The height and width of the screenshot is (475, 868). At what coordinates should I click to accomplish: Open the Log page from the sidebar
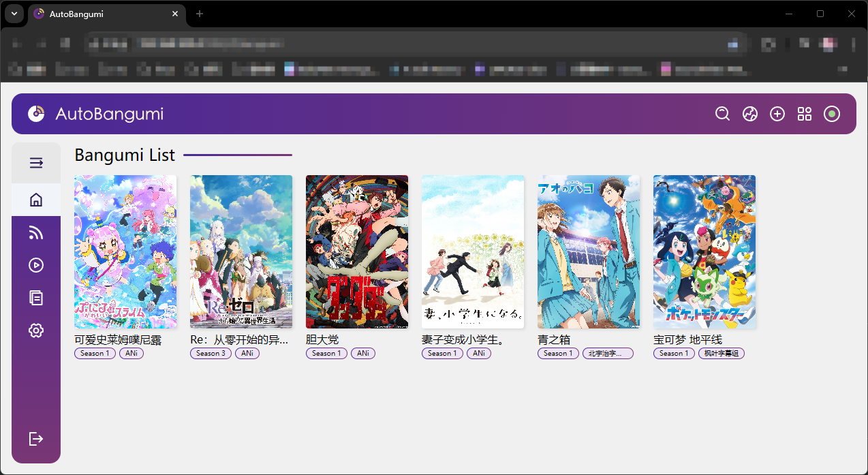36,298
